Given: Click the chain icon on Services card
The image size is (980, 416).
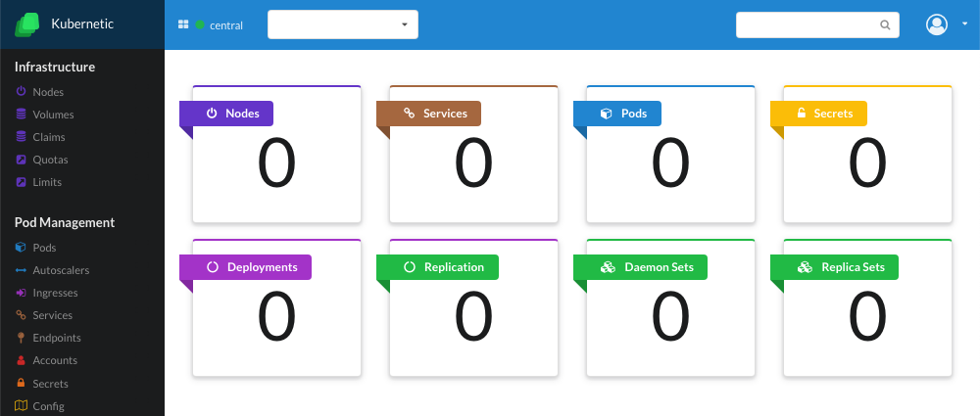Looking at the screenshot, I should point(410,114).
